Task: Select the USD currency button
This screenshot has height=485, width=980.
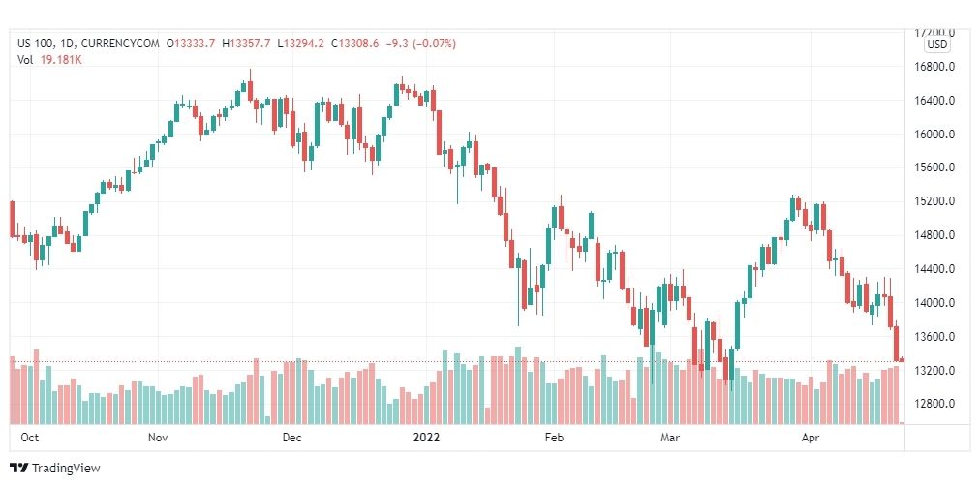Action: click(x=936, y=45)
